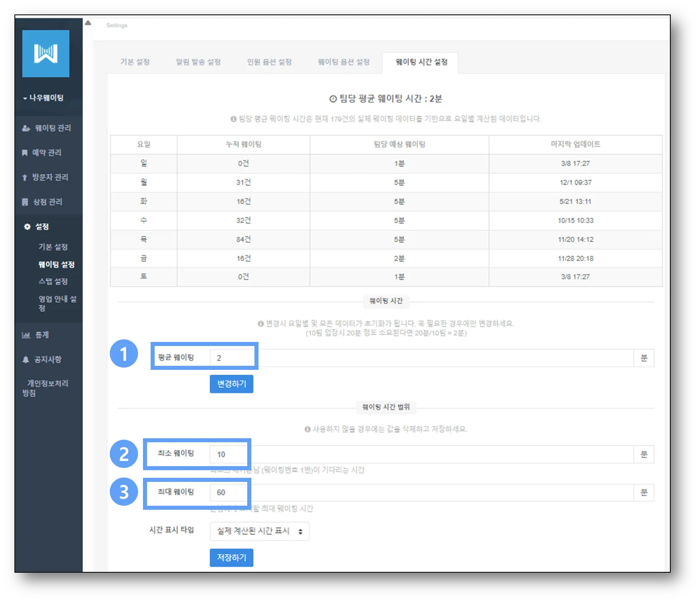Open 웨이팅 설정 in the sidebar submenu
This screenshot has height=602, width=700.
point(57,265)
